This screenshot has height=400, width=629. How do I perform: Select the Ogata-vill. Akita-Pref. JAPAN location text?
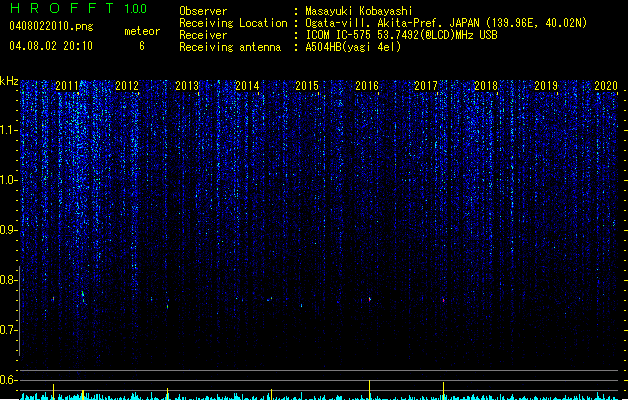point(446,23)
